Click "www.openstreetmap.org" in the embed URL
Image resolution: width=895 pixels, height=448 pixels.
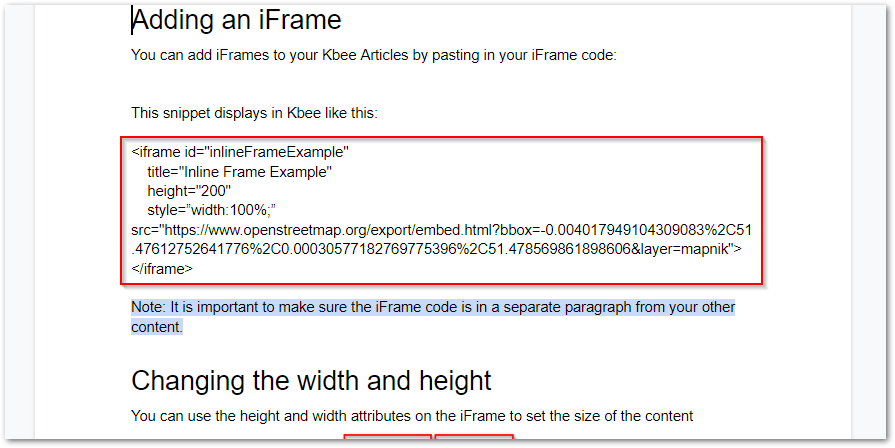pyautogui.click(x=285, y=230)
